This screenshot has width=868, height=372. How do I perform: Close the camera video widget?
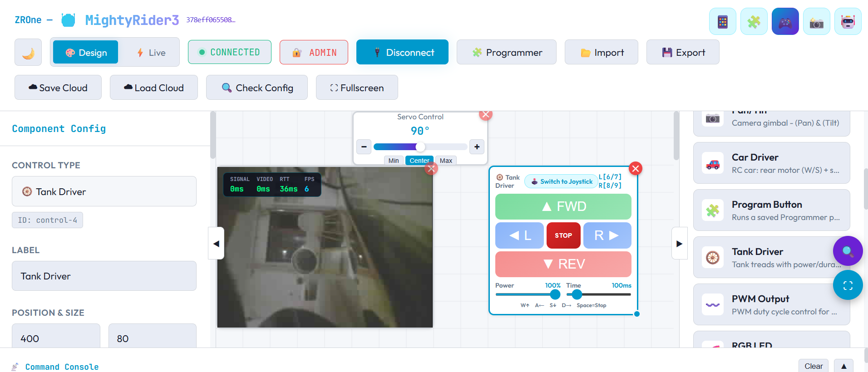(431, 169)
